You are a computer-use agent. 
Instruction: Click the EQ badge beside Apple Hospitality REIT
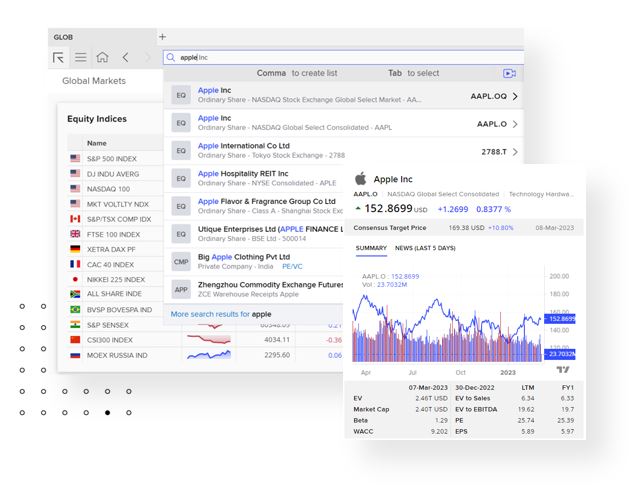click(x=181, y=179)
